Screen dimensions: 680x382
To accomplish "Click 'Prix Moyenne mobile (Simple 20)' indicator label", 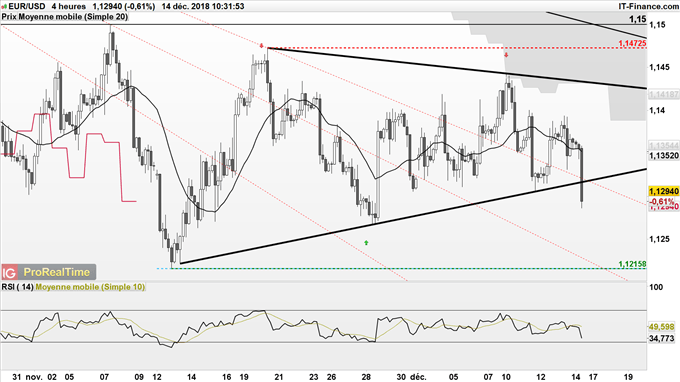I will [65, 16].
